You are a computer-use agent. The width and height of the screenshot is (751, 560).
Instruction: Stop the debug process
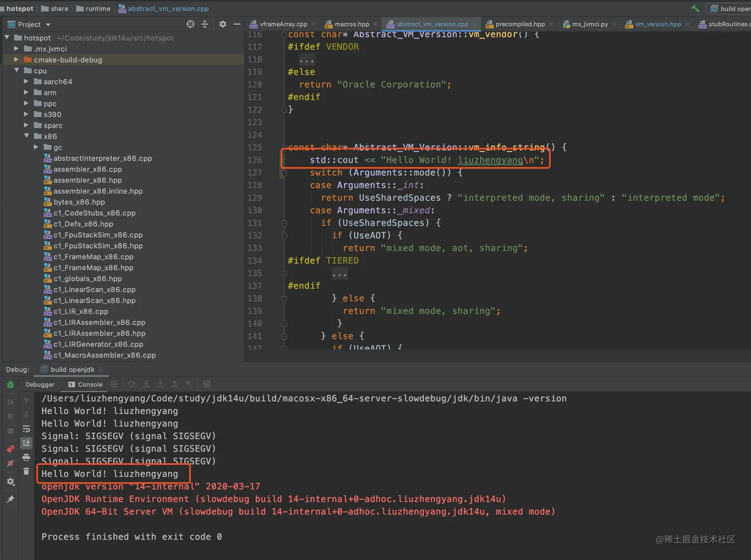pos(10,431)
